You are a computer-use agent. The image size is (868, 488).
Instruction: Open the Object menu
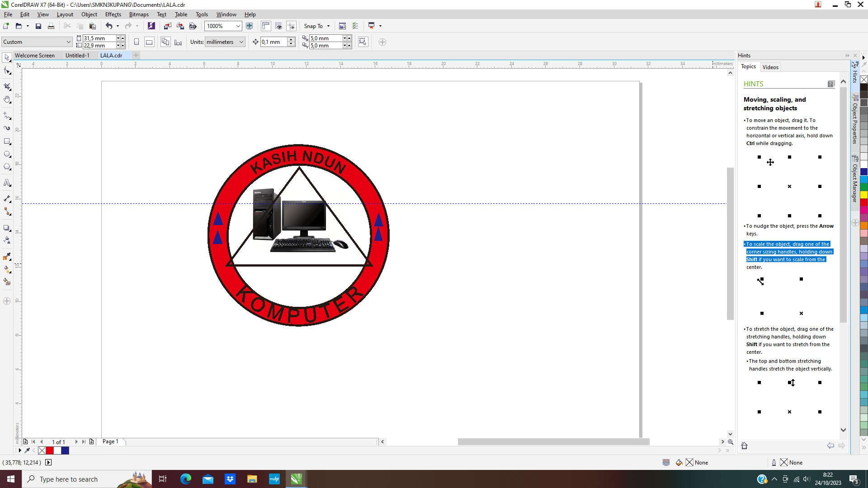click(x=89, y=14)
